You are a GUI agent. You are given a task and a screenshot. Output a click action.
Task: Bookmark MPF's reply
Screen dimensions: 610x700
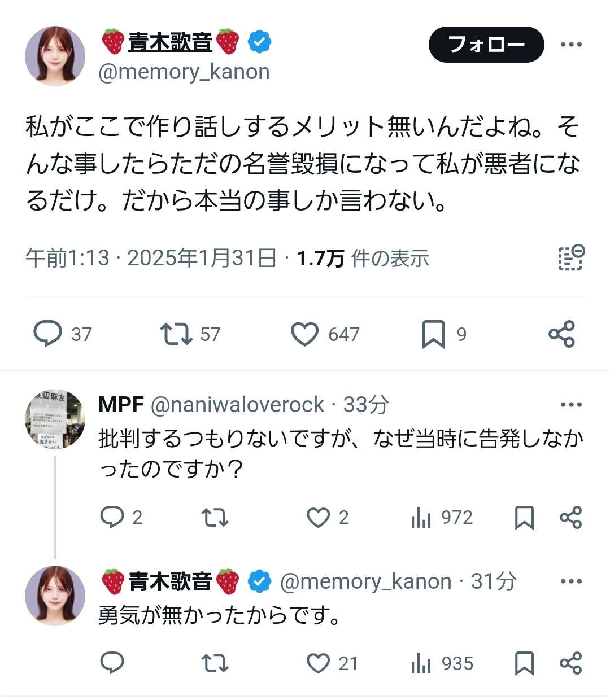(x=524, y=517)
